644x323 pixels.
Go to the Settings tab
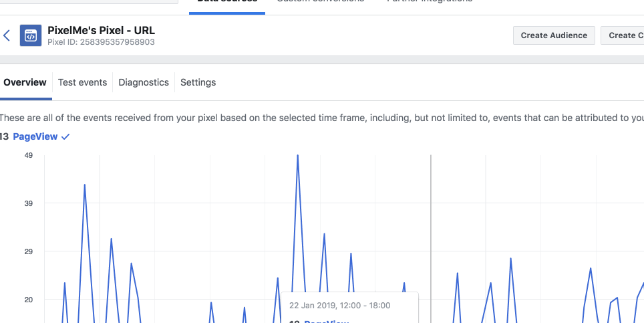coord(198,82)
